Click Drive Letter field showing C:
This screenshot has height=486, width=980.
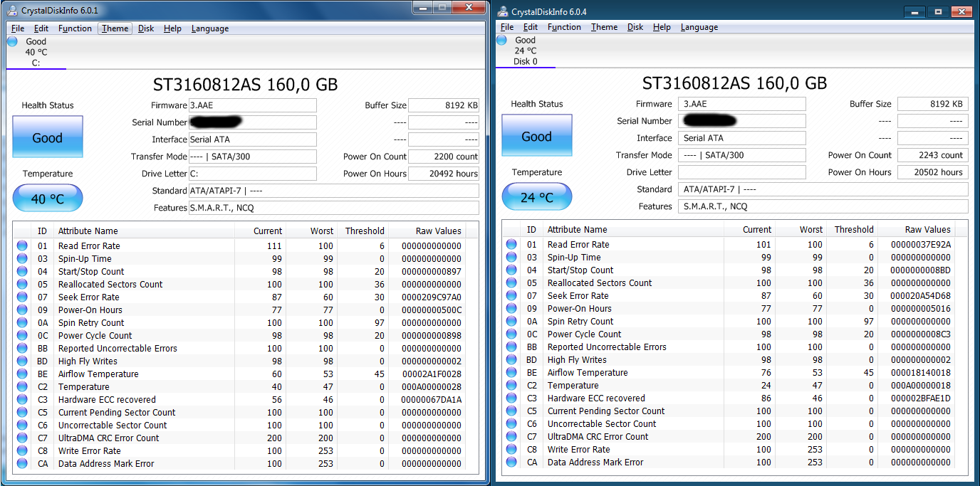point(253,174)
